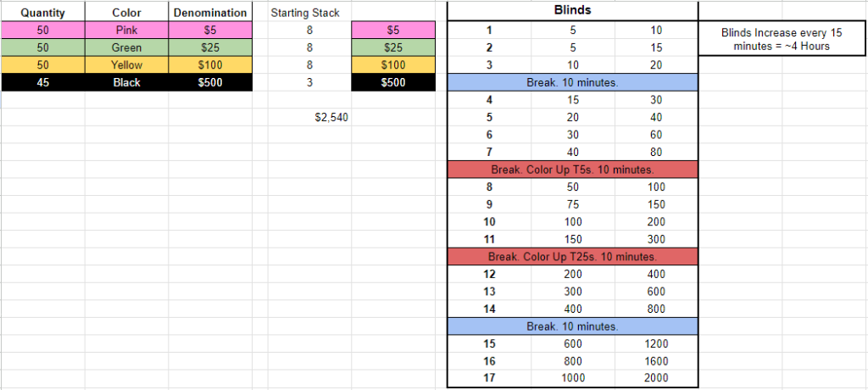Select the Quantity header cell
868x390 pixels.
tap(42, 12)
